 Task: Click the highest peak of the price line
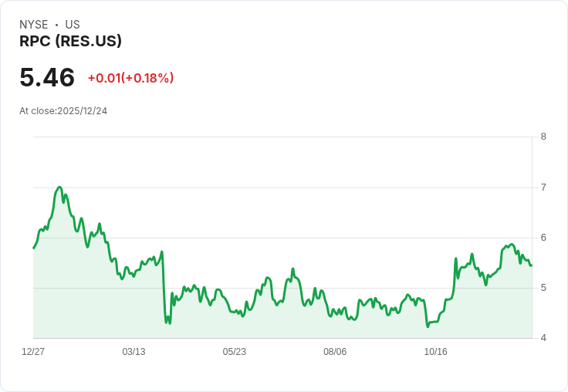(59, 188)
